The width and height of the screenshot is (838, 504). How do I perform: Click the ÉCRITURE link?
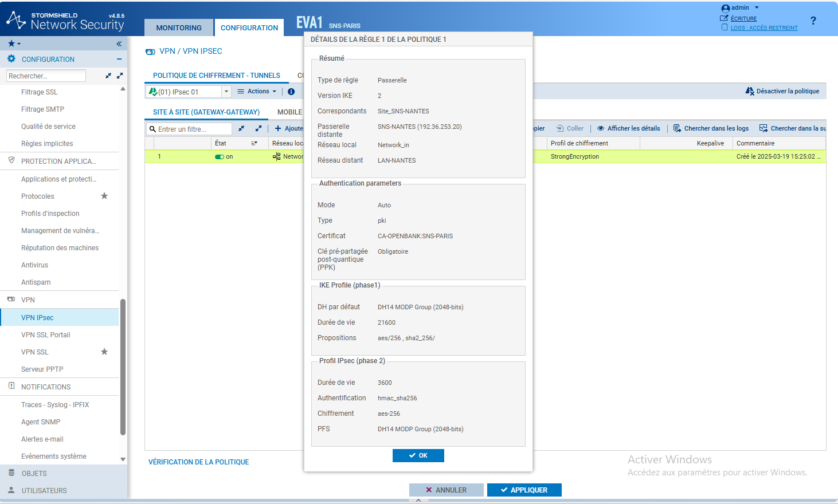pos(743,19)
